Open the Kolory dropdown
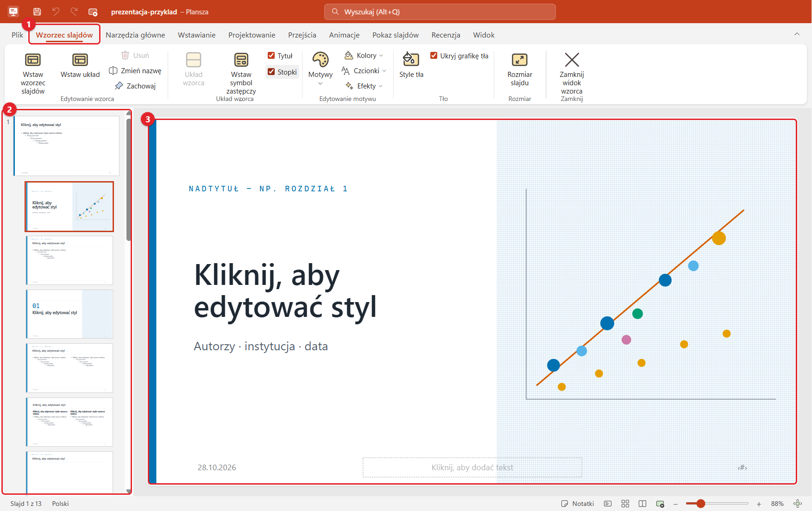 [364, 56]
